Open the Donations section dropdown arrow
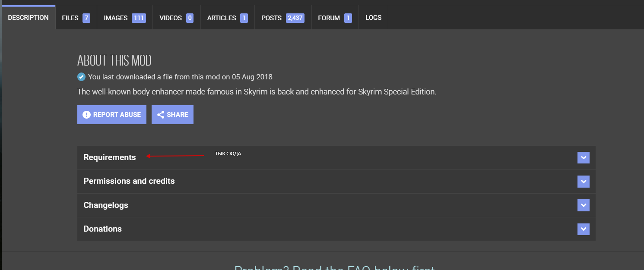This screenshot has height=270, width=644. (x=583, y=229)
